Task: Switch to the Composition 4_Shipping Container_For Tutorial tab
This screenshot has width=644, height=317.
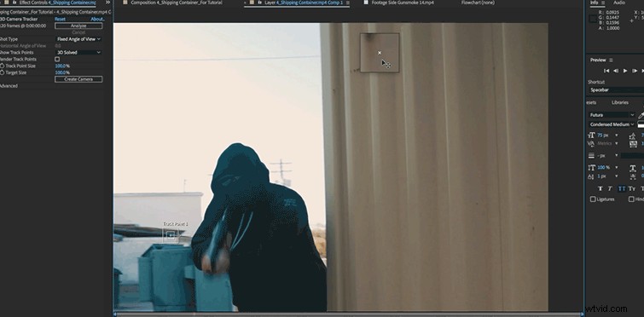Action: click(x=177, y=3)
